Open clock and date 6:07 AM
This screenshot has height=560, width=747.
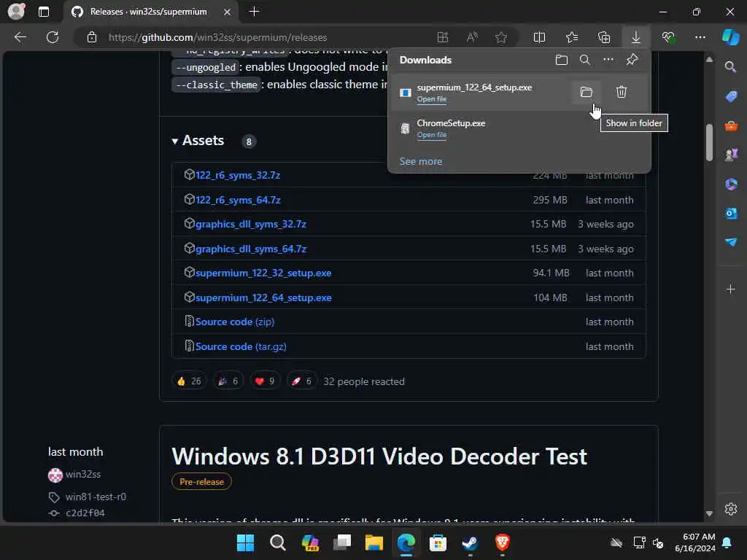695,542
